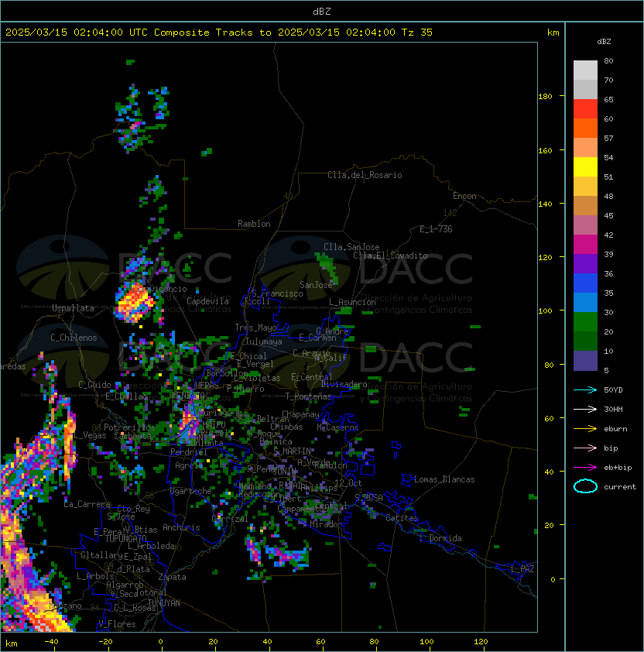Click the Uspallata place label
Image resolution: width=644 pixels, height=652 pixels.
[73, 308]
